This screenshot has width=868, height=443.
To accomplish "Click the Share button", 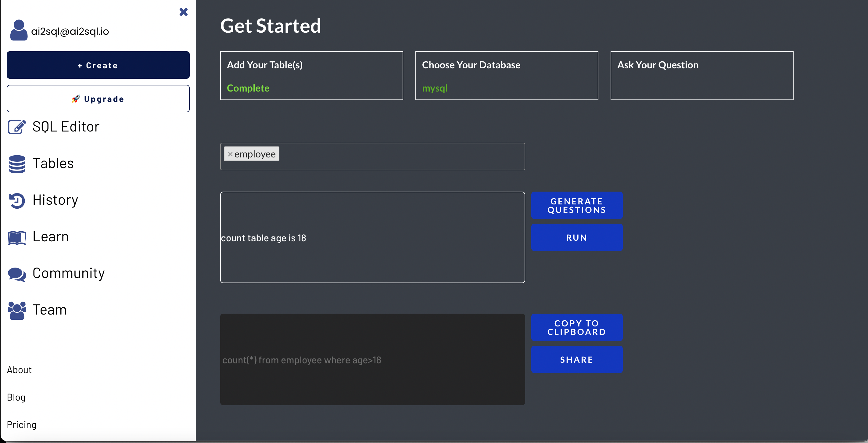I will coord(576,359).
